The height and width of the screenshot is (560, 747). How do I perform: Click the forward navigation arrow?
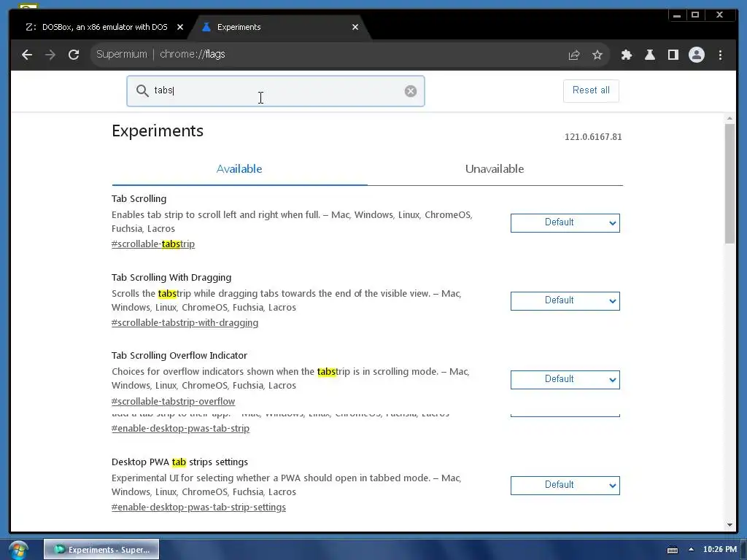50,55
